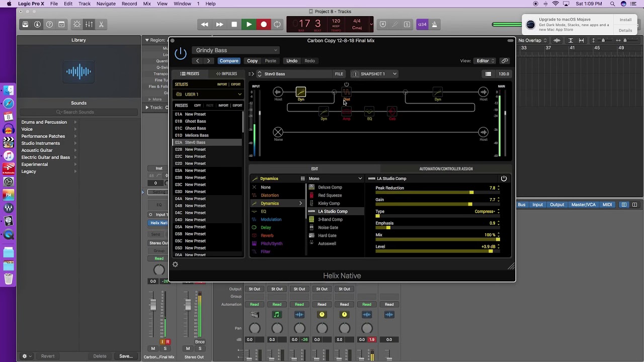Click the Inspector icon in the toolbar
This screenshot has height=362, width=644.
[x=37, y=24]
